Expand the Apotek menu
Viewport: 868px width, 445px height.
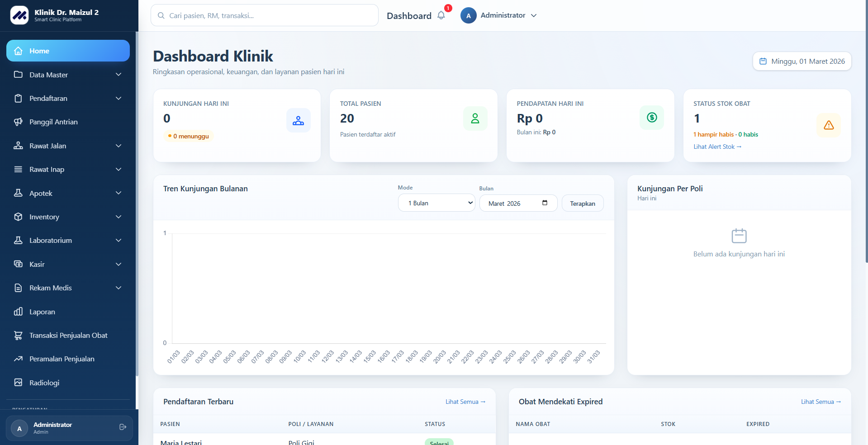click(68, 193)
